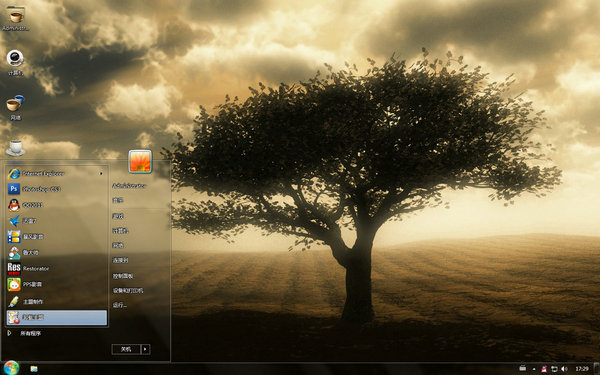Launch PPS影音 from the Start menu
The image size is (600, 375).
[57, 285]
